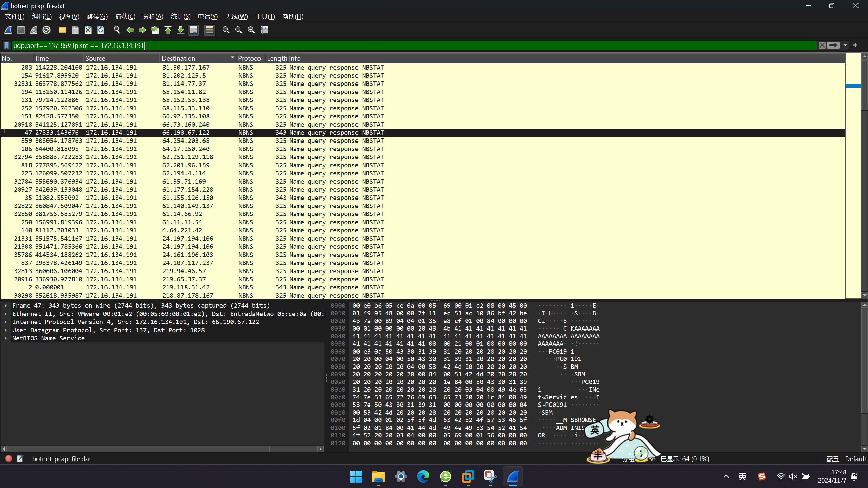The height and width of the screenshot is (488, 868).
Task: Expand User Datagram Protocol row
Action: [x=5, y=330]
